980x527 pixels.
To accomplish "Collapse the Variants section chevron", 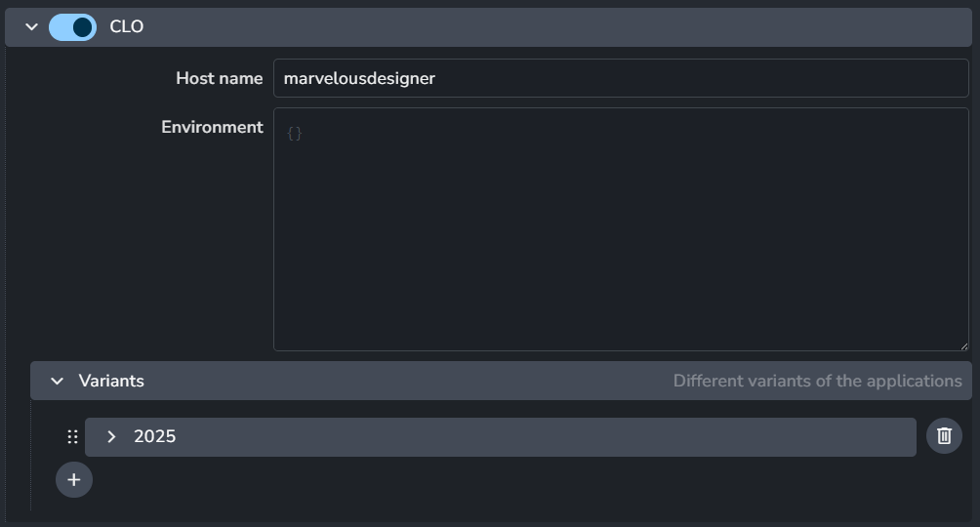I will pos(57,381).
